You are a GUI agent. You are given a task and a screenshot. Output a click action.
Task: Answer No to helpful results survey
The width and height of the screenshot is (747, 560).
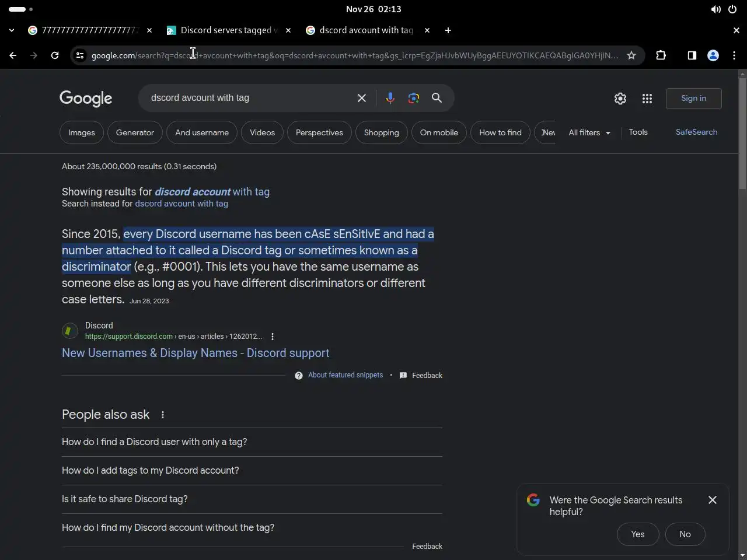tap(685, 534)
